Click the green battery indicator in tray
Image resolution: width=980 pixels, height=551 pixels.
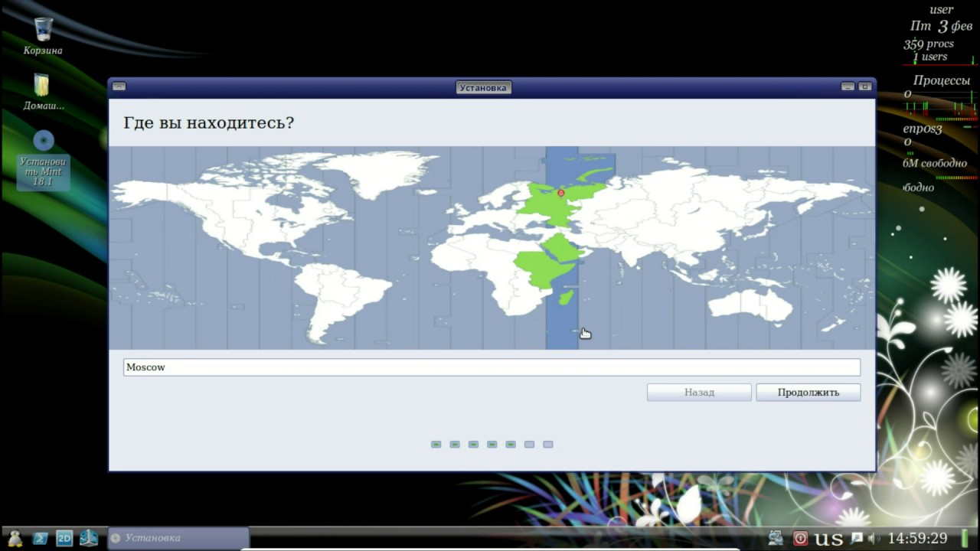pos(965,538)
